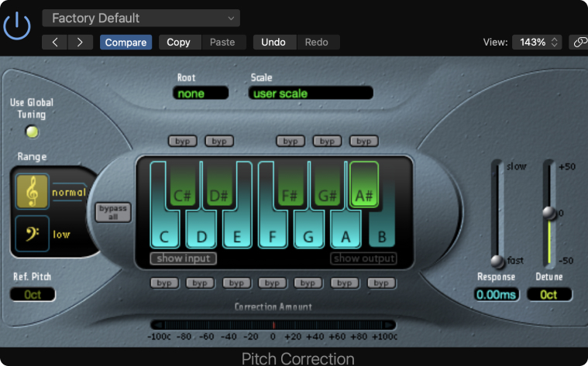The height and width of the screenshot is (366, 588).
Task: Click the D# black key
Action: [219, 186]
